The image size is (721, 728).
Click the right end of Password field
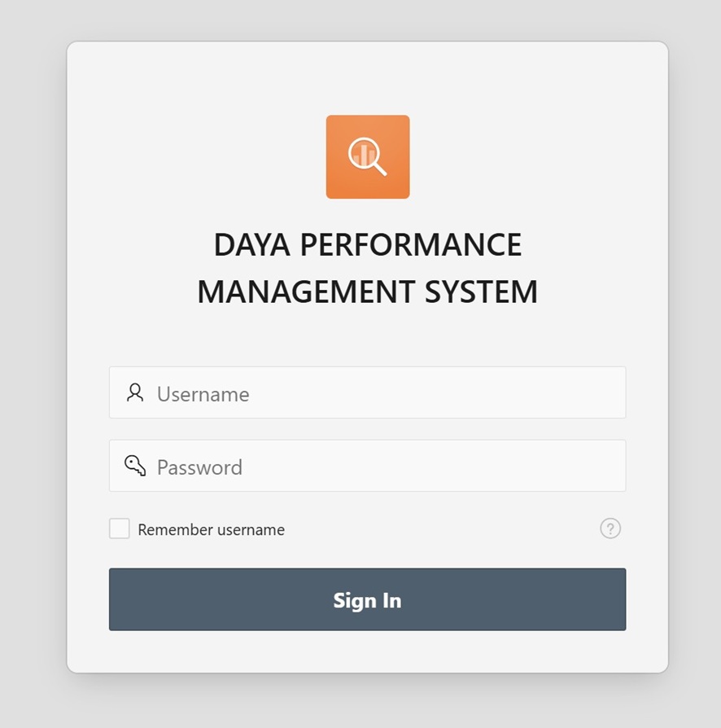point(602,467)
